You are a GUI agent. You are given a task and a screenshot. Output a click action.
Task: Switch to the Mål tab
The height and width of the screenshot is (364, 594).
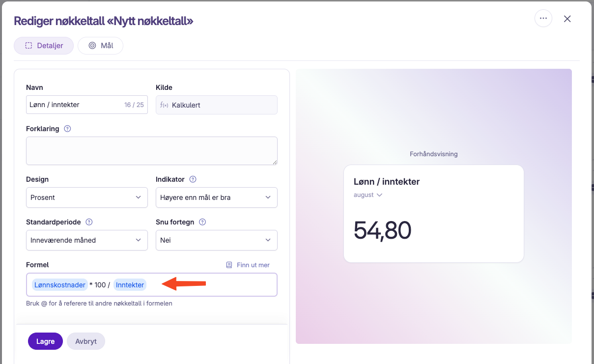[x=100, y=46]
